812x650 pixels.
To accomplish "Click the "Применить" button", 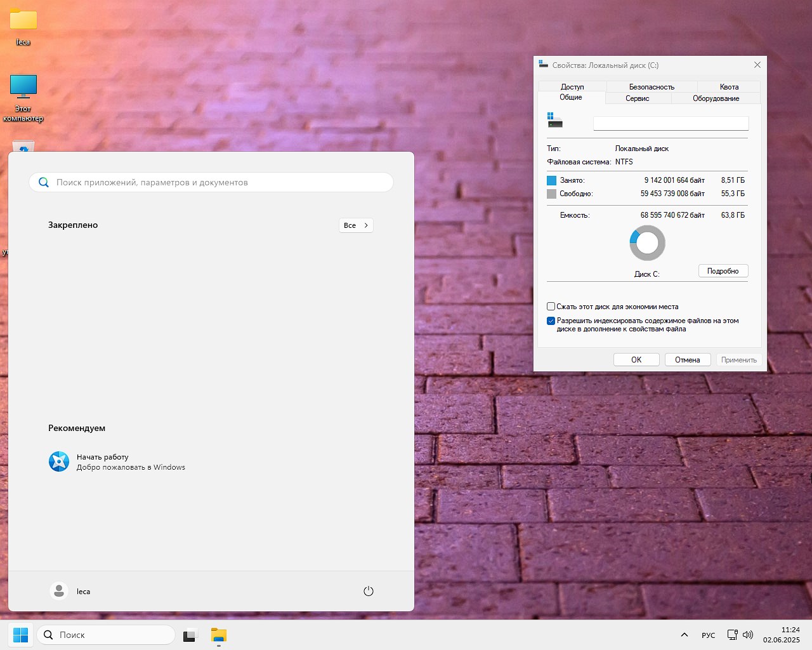I will 739,360.
